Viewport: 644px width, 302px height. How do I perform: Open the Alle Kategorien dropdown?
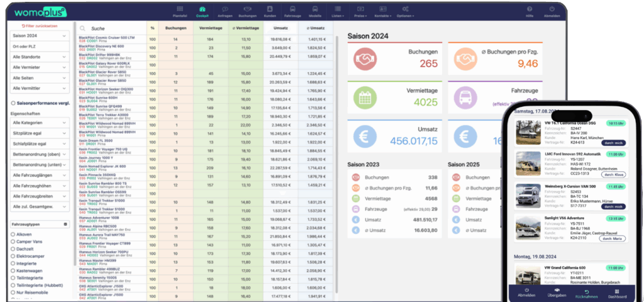click(40, 123)
